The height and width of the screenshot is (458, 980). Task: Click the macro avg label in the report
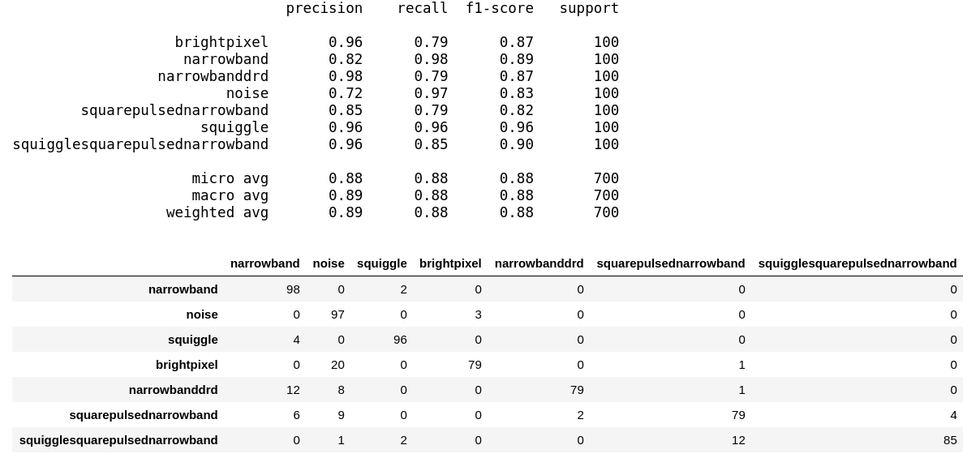230,195
